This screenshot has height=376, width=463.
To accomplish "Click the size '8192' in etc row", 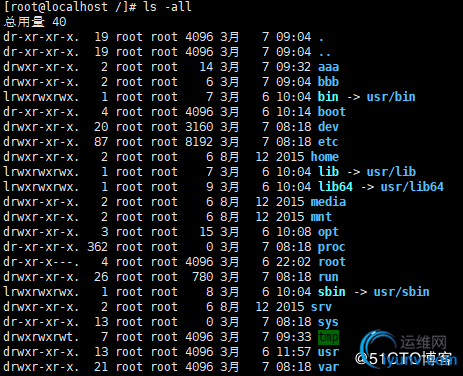I will [199, 142].
